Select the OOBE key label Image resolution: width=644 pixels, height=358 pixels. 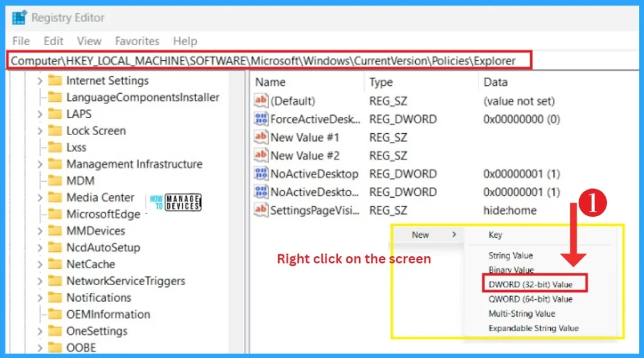81,347
